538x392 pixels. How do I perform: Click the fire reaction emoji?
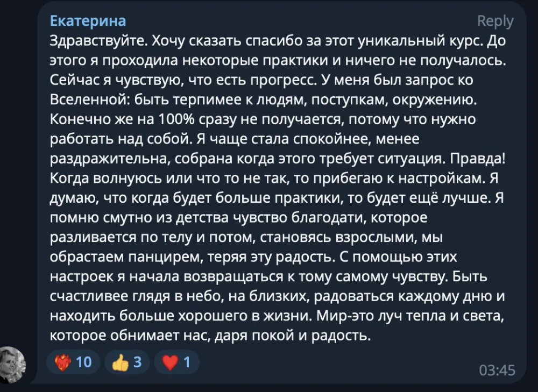(63, 362)
